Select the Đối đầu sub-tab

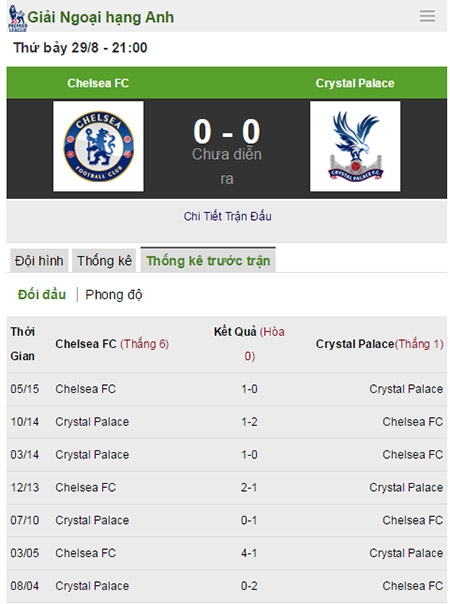click(42, 295)
